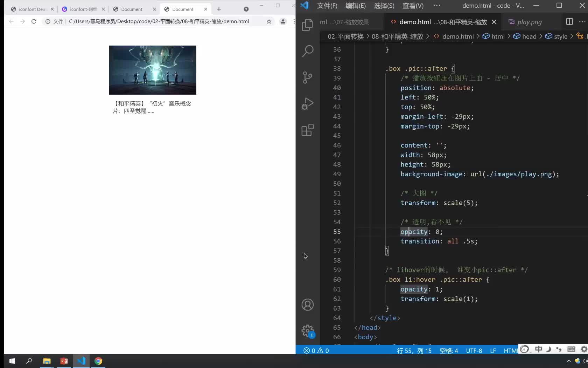Viewport: 588px width, 368px height.
Task: Click the head breadcrumb segment
Action: (x=525, y=36)
